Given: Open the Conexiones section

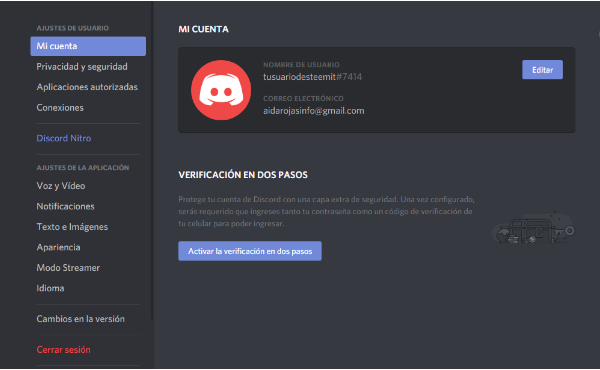Looking at the screenshot, I should tap(60, 108).
